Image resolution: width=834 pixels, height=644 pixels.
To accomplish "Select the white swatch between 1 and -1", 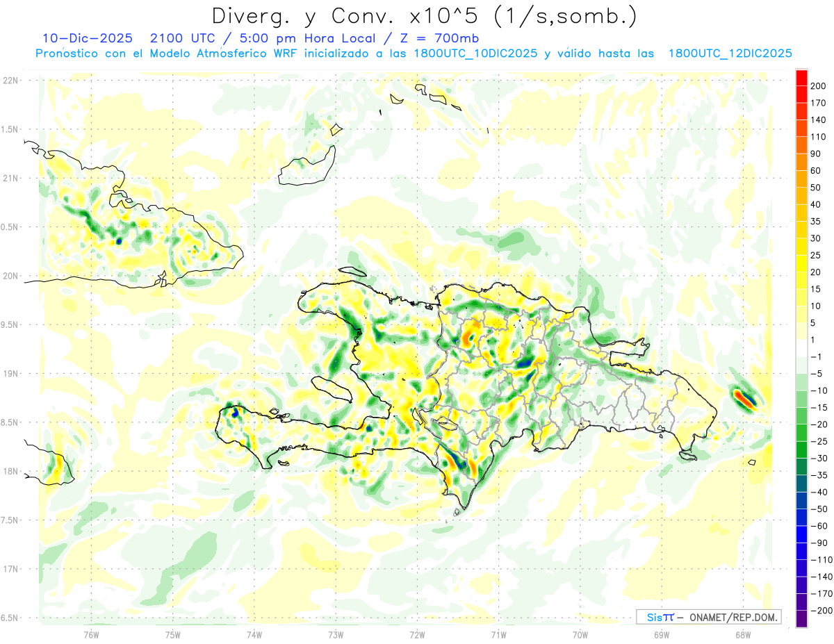I will 802,349.
